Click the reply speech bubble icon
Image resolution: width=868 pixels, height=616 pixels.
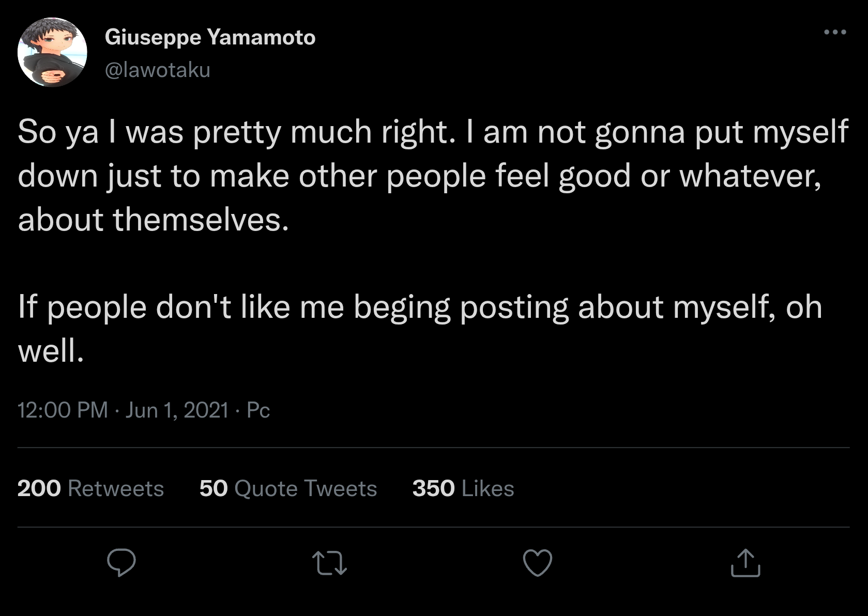[x=121, y=563]
